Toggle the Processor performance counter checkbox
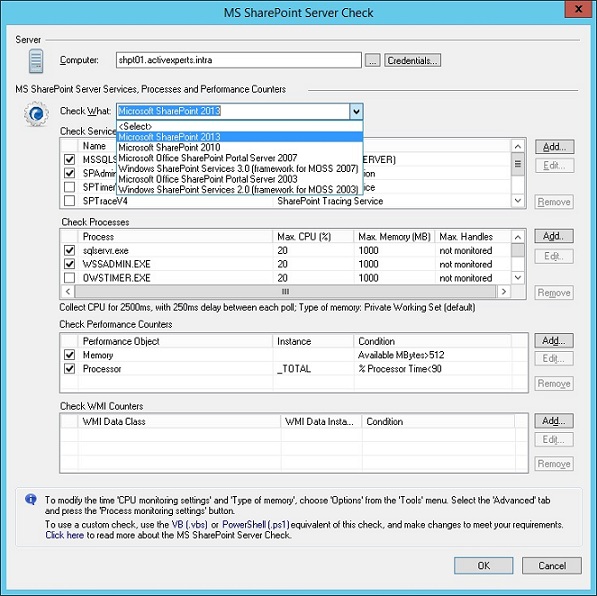Viewport: 597px width, 596px height. (69, 368)
